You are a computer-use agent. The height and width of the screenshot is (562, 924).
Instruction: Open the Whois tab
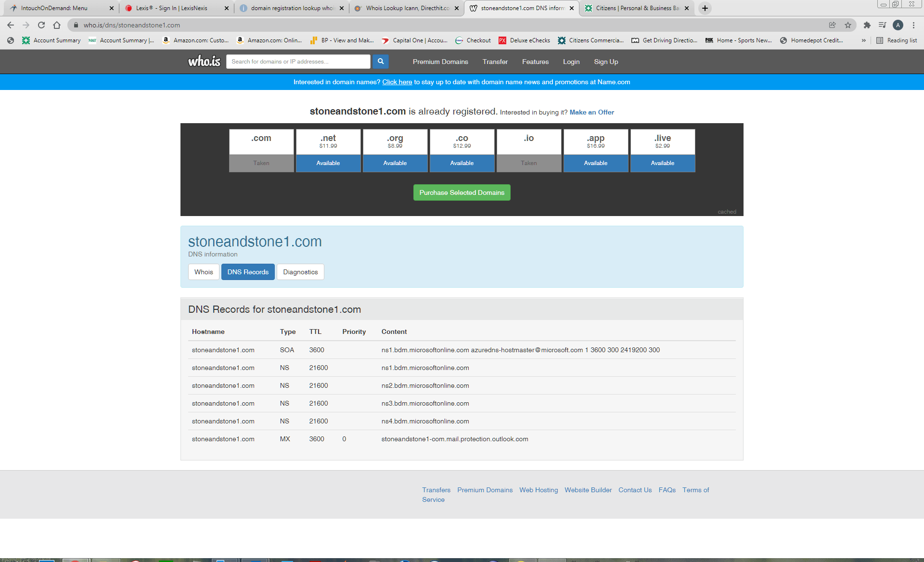tap(204, 272)
